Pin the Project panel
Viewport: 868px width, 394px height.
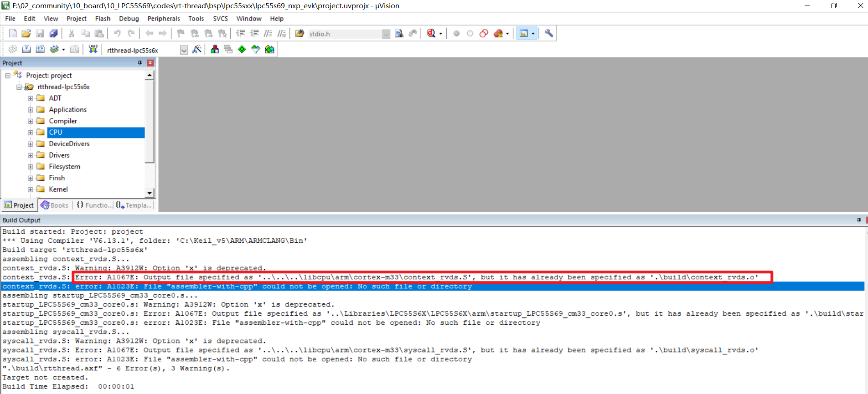(140, 63)
